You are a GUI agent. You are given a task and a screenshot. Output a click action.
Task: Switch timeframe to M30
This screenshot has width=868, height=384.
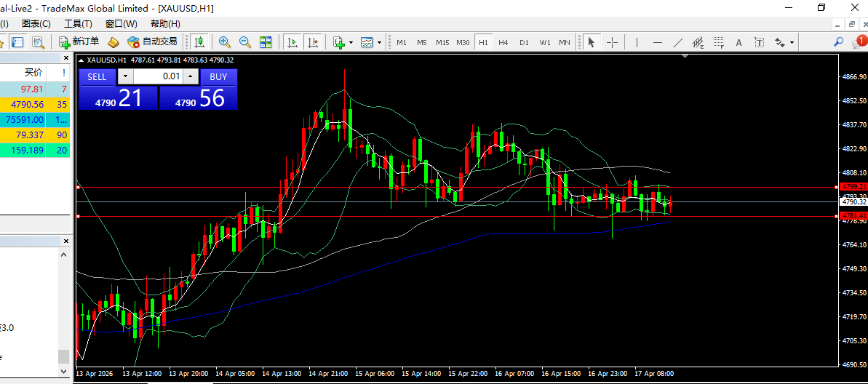click(x=463, y=42)
